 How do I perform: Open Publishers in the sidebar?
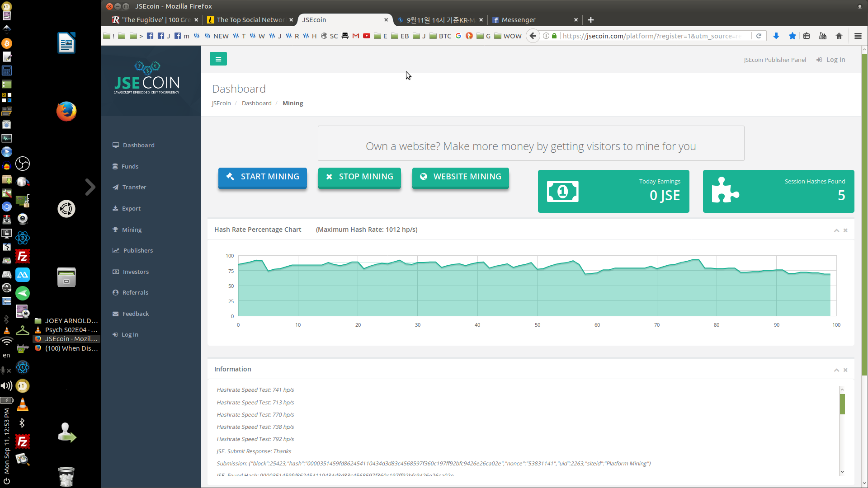tap(133, 250)
